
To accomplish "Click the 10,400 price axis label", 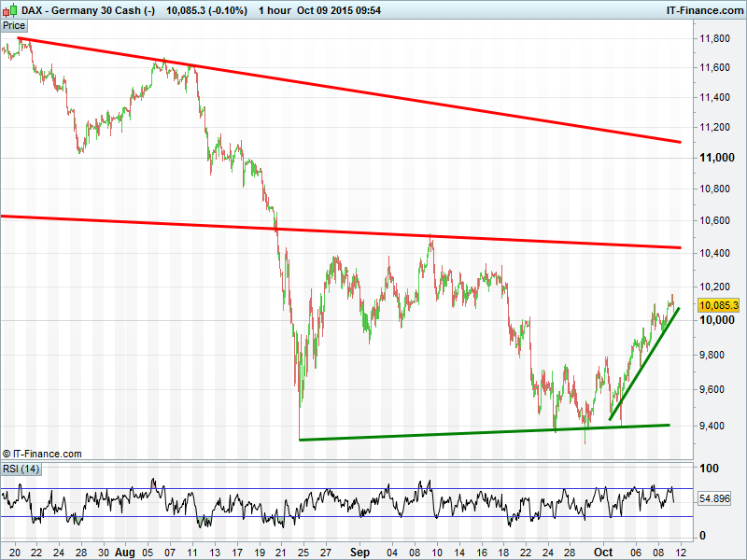I will (714, 253).
